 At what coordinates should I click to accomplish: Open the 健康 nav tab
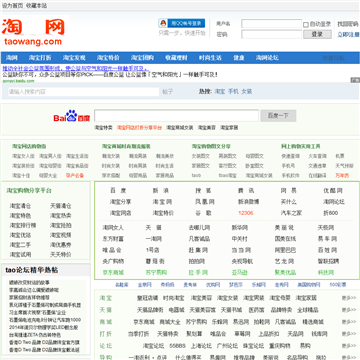[239, 58]
